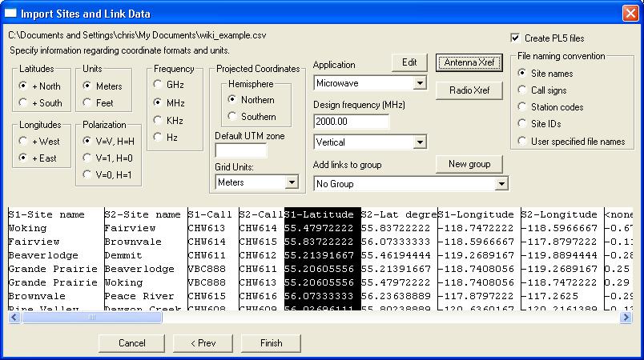Select Call signs file naming convention
The height and width of the screenshot is (360, 644).
click(x=521, y=90)
